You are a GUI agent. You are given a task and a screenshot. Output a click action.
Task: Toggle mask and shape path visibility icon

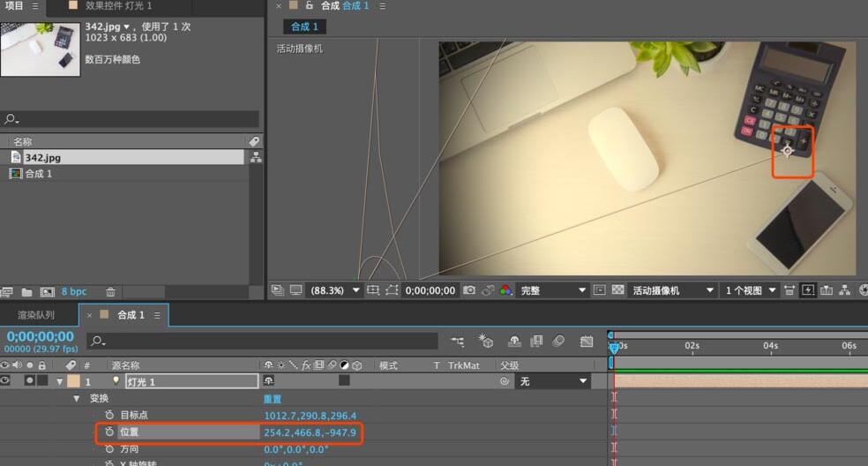[392, 289]
